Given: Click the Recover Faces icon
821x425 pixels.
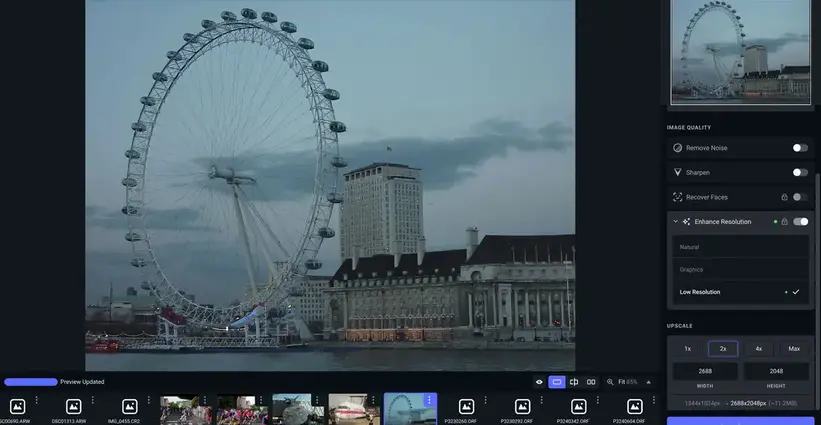Looking at the screenshot, I should click(678, 197).
